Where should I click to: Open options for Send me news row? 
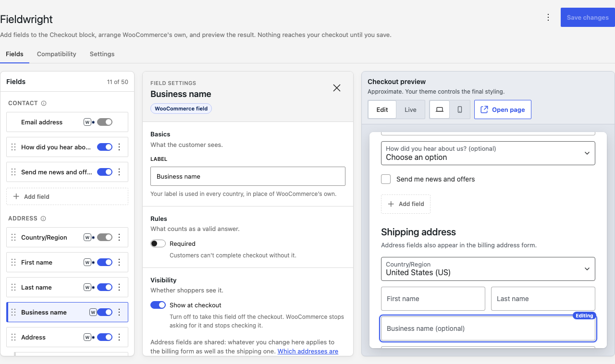coord(120,172)
